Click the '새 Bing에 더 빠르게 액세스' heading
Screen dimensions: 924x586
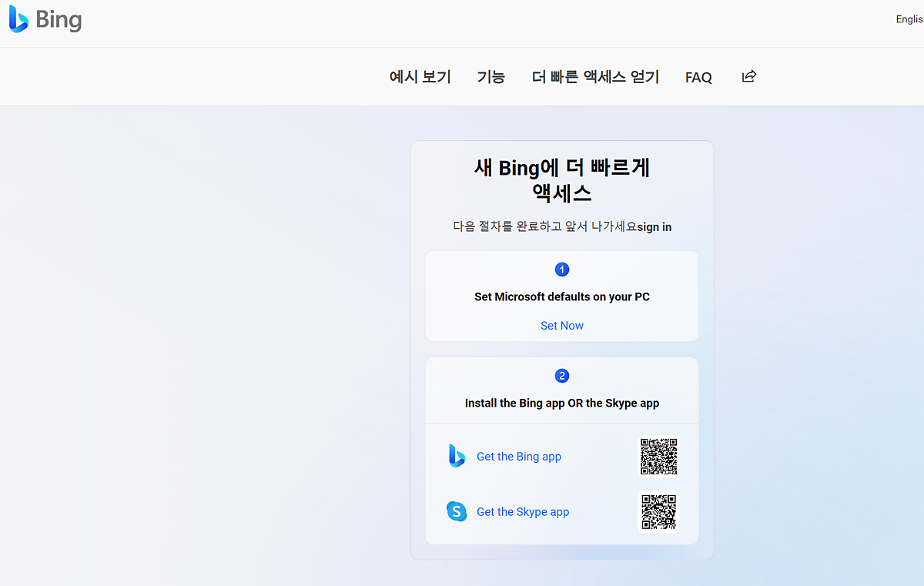point(562,179)
